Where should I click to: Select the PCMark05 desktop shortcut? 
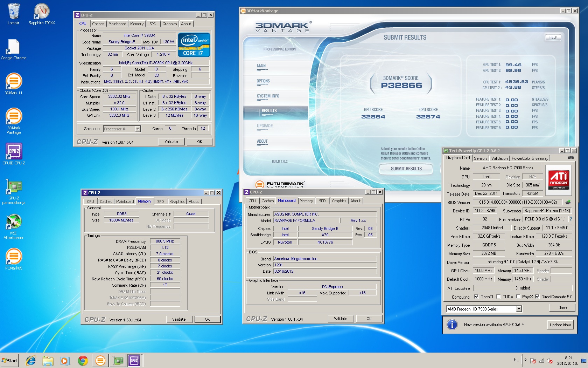[14, 259]
